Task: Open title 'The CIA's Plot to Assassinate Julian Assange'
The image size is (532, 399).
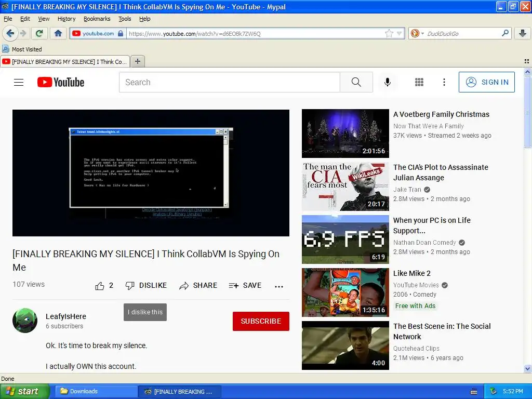Action: point(441,172)
